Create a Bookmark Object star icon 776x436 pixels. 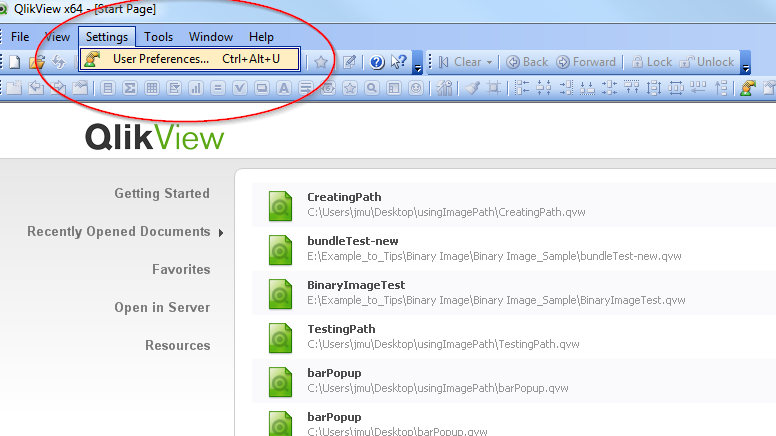350,89
